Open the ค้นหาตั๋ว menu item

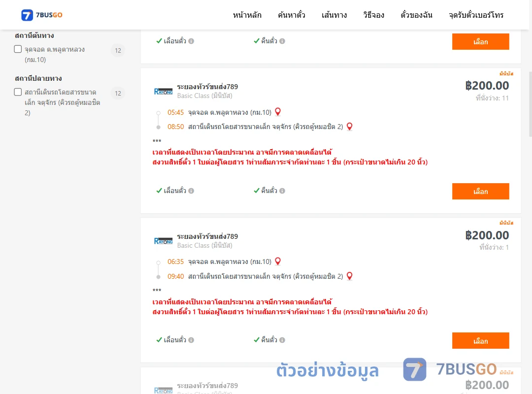pos(292,15)
